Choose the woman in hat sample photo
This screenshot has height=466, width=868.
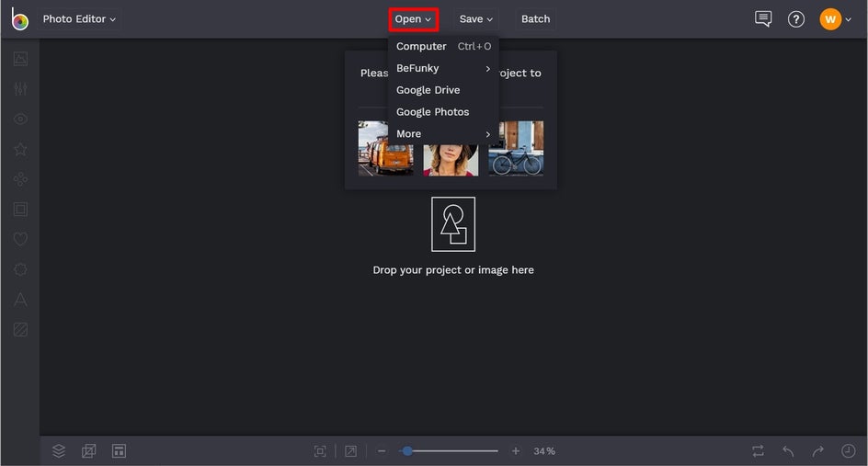tap(451, 160)
